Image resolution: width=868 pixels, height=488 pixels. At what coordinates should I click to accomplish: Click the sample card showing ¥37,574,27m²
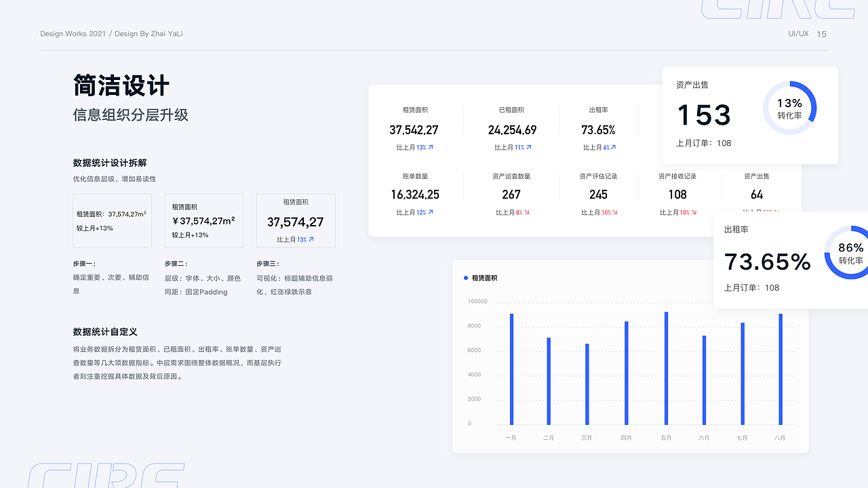point(204,220)
